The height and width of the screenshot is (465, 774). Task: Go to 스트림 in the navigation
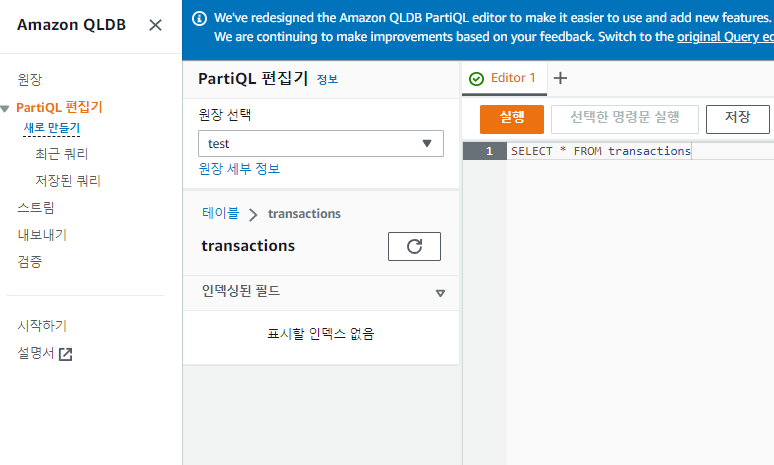pyautogui.click(x=36, y=208)
